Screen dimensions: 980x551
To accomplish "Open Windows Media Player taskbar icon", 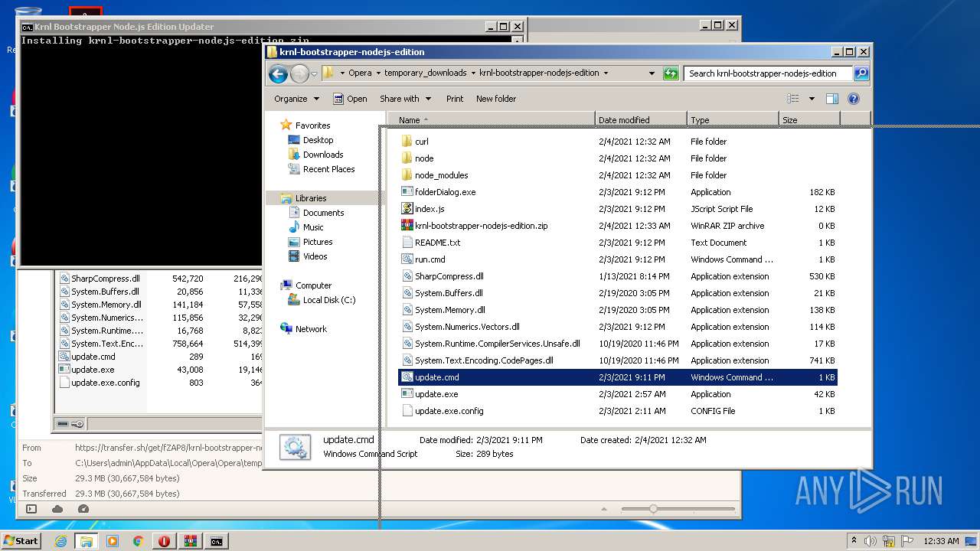I will pos(113,541).
